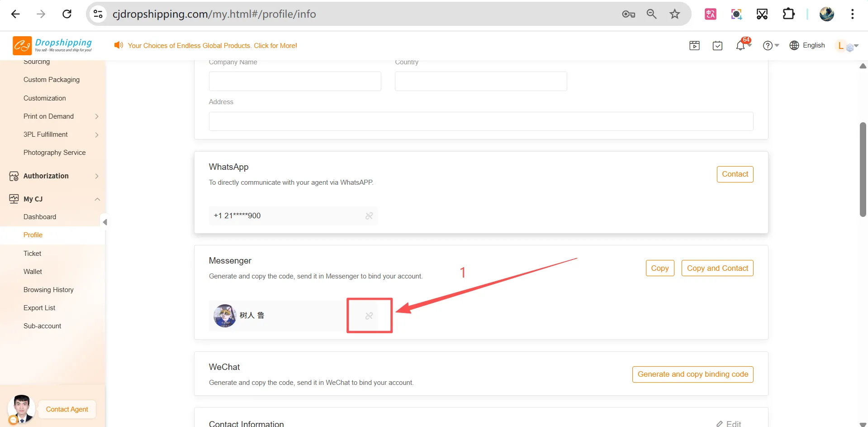Open the calendar check-in icon in header

pyautogui.click(x=717, y=46)
